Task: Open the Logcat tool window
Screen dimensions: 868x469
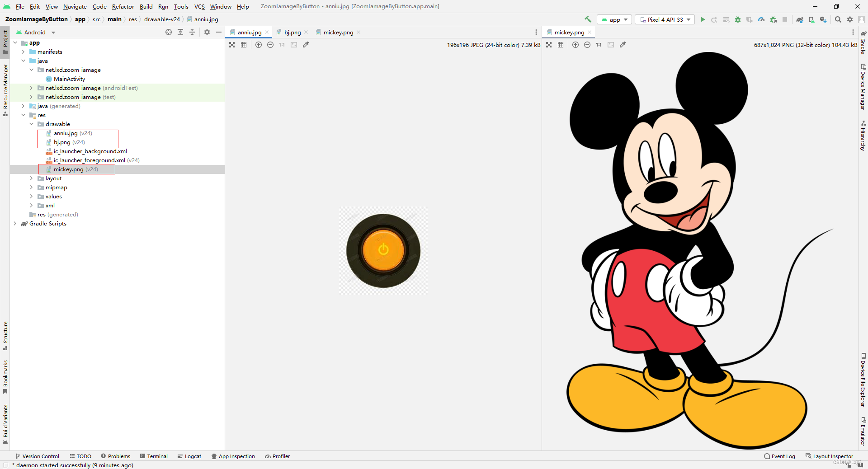Action: coord(189,456)
